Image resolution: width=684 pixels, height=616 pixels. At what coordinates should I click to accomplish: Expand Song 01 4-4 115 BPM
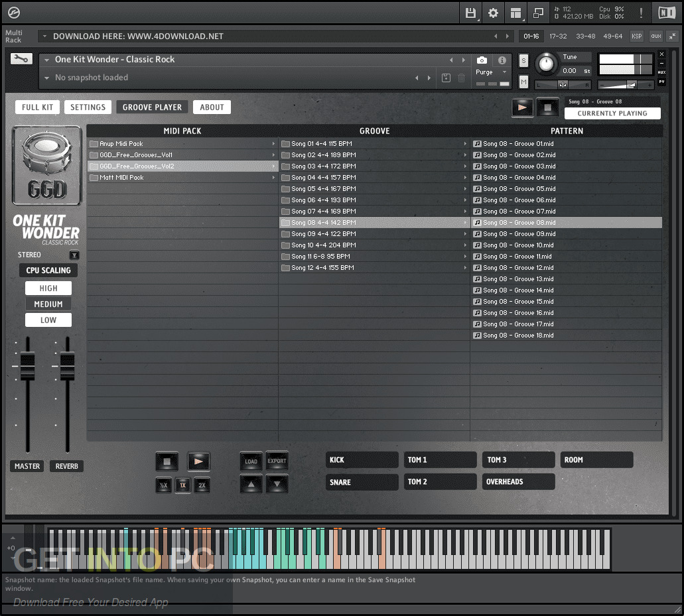pyautogui.click(x=465, y=143)
